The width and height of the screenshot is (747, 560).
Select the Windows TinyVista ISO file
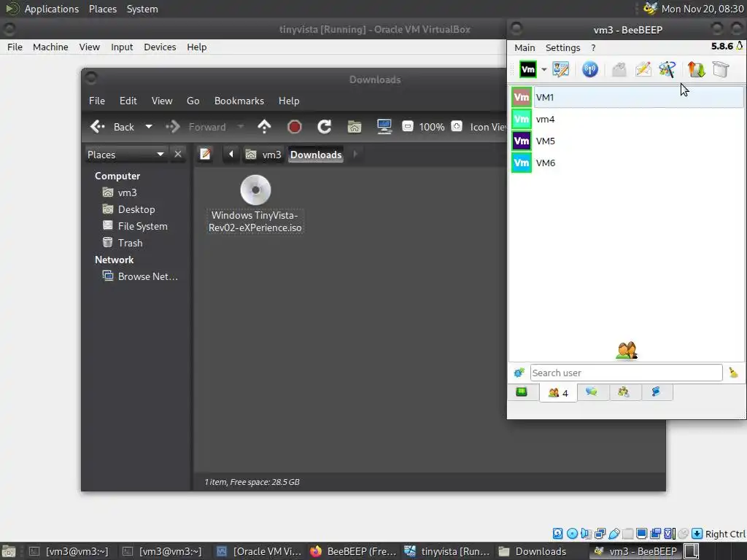(255, 204)
